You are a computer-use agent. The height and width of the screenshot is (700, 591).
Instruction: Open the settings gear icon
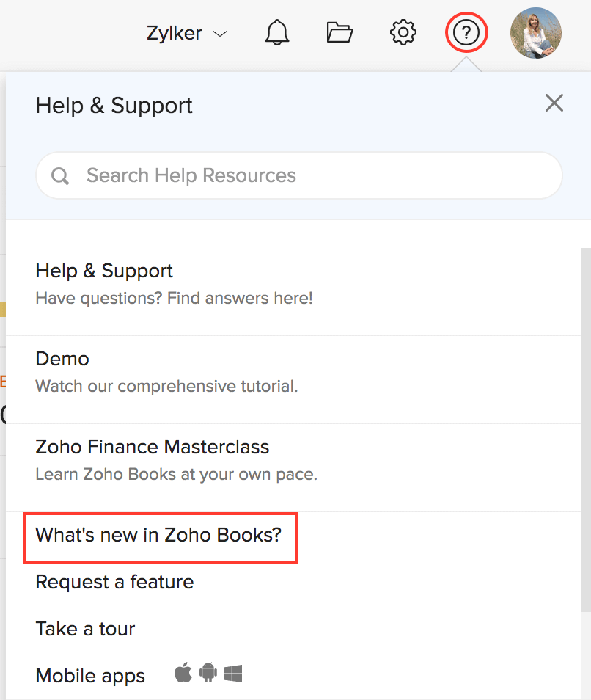[x=403, y=33]
